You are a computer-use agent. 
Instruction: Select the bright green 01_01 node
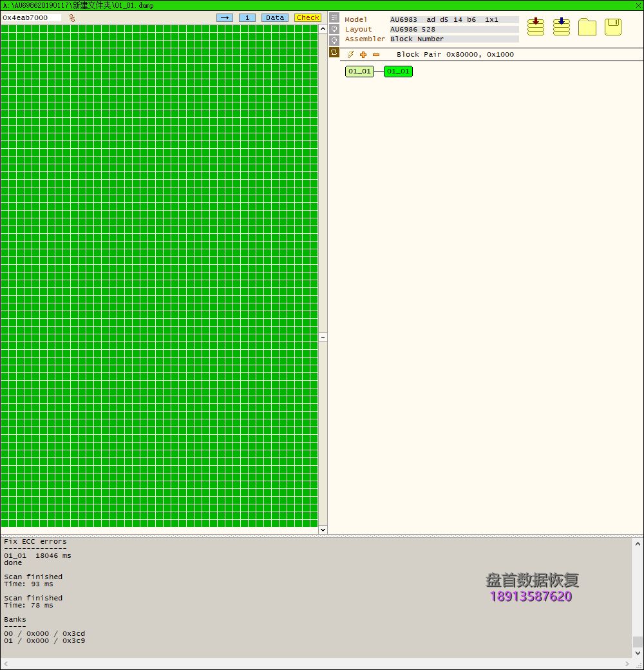tap(398, 72)
